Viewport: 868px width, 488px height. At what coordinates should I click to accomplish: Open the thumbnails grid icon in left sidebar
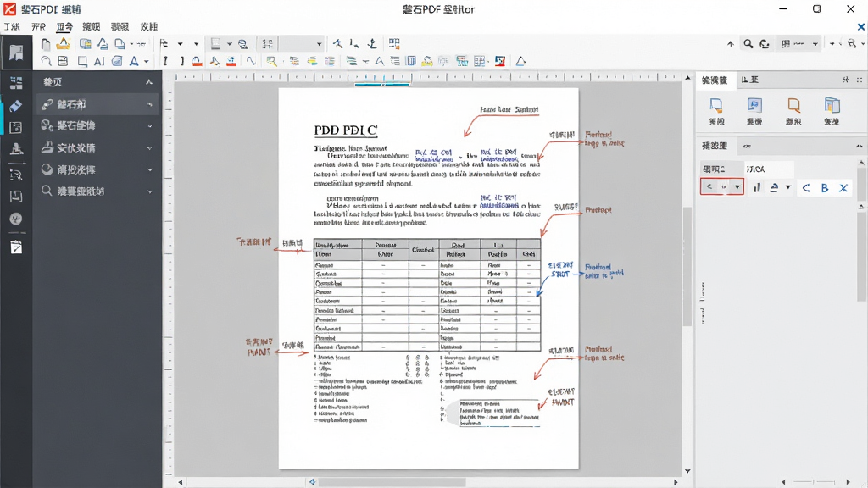[x=16, y=83]
